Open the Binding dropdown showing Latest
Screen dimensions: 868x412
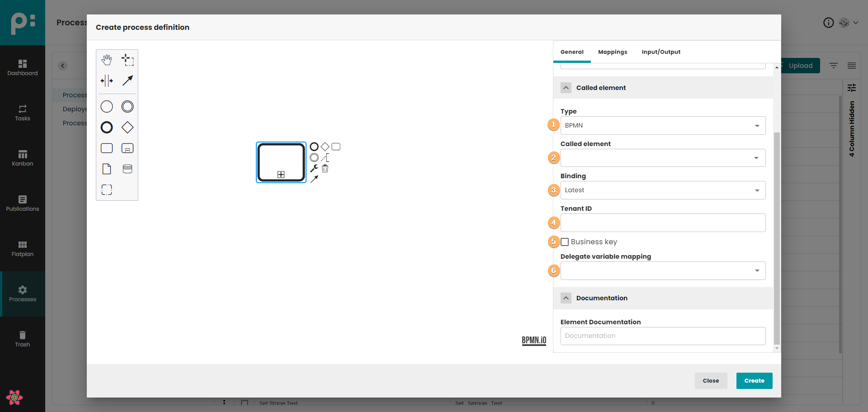pos(663,190)
